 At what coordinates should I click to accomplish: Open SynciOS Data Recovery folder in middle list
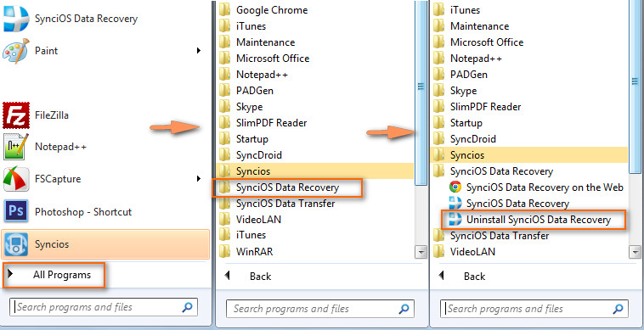[x=287, y=187]
